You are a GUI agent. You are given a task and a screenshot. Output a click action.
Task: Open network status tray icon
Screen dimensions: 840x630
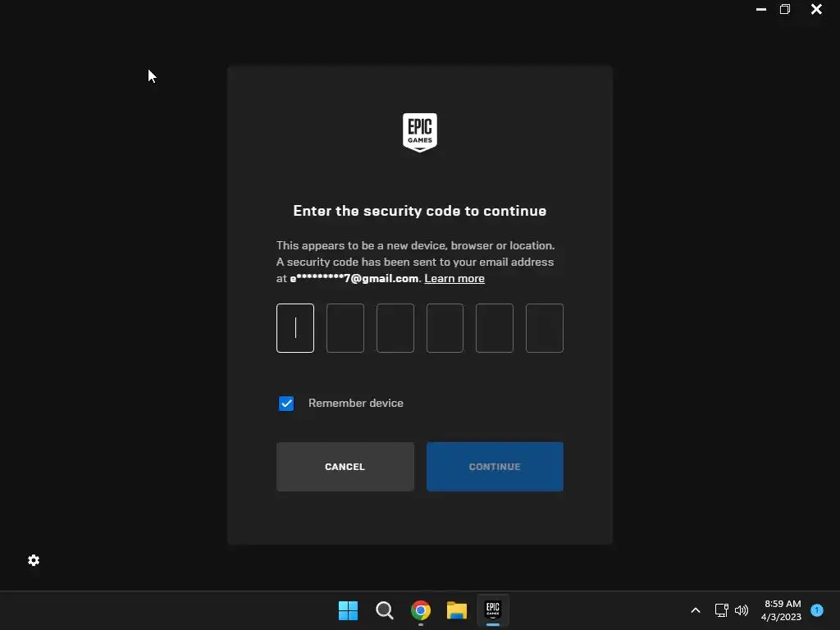pos(722,610)
